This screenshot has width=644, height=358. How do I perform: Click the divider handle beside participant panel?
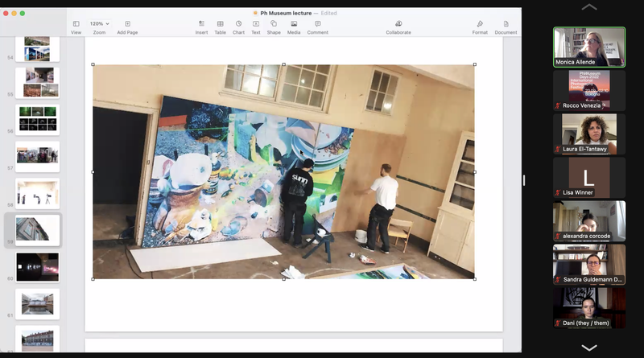(524, 180)
